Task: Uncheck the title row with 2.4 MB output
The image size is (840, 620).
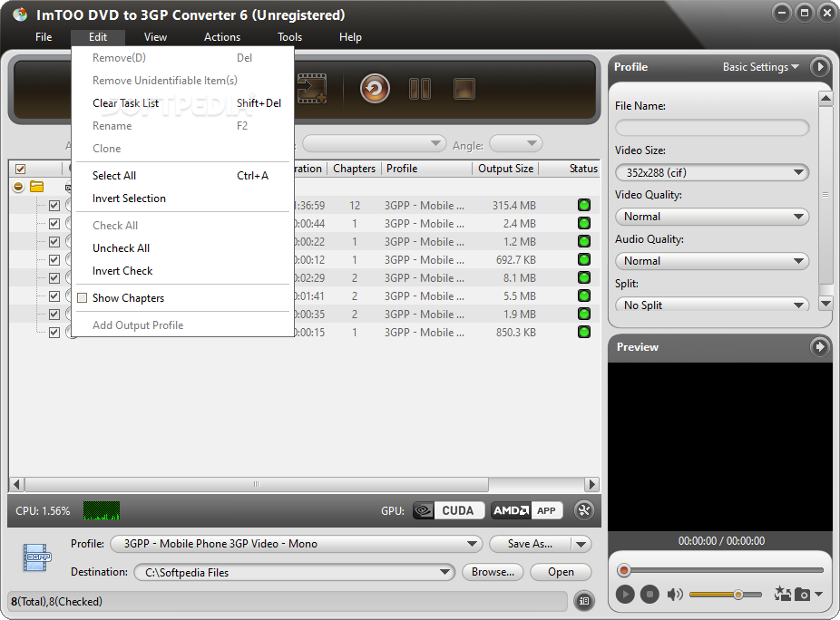Action: (x=54, y=223)
